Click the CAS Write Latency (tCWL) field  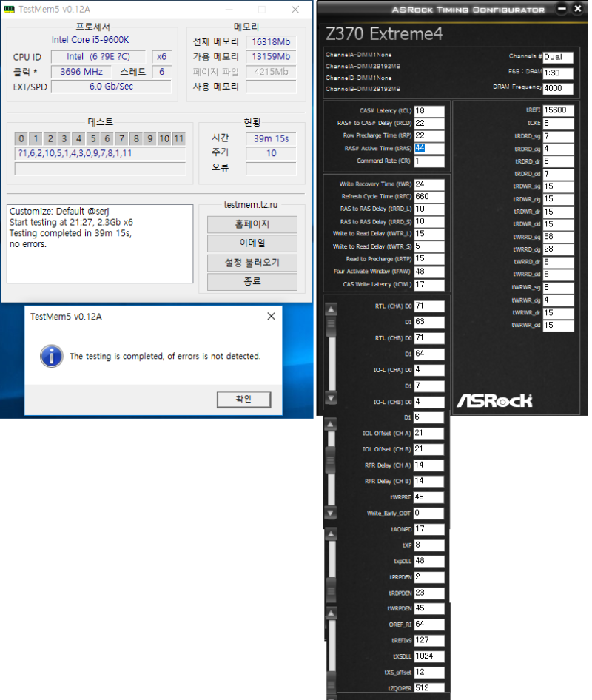click(429, 285)
